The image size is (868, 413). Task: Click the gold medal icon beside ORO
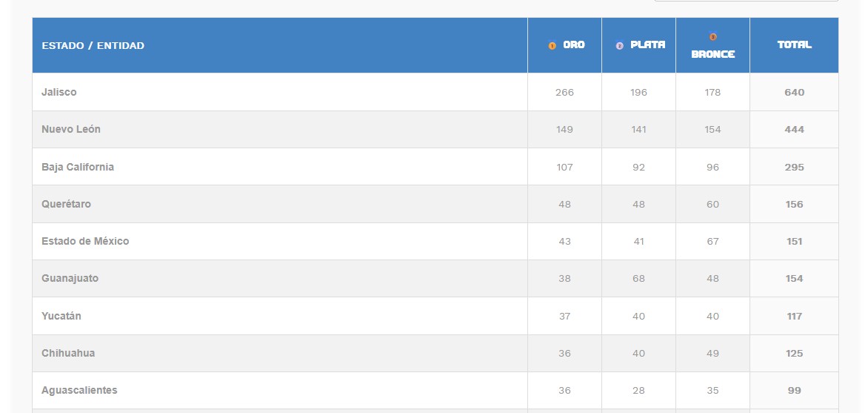[x=552, y=46]
